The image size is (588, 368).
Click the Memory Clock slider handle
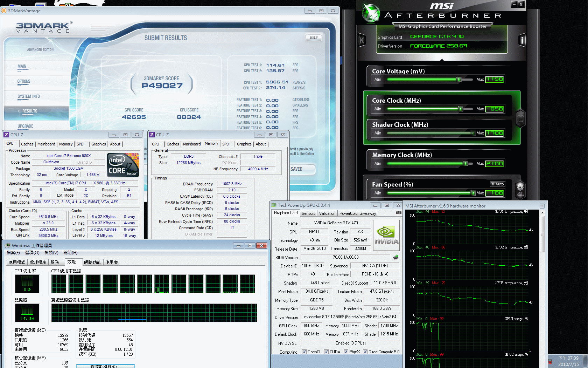point(465,164)
